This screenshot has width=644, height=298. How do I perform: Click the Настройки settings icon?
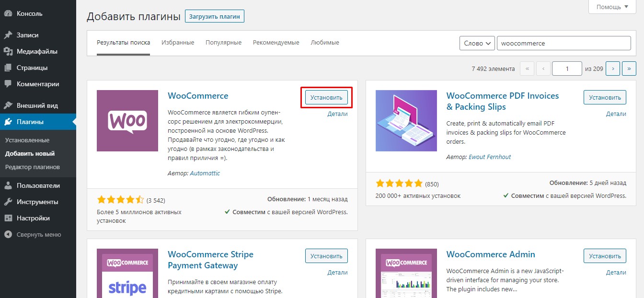[8, 218]
